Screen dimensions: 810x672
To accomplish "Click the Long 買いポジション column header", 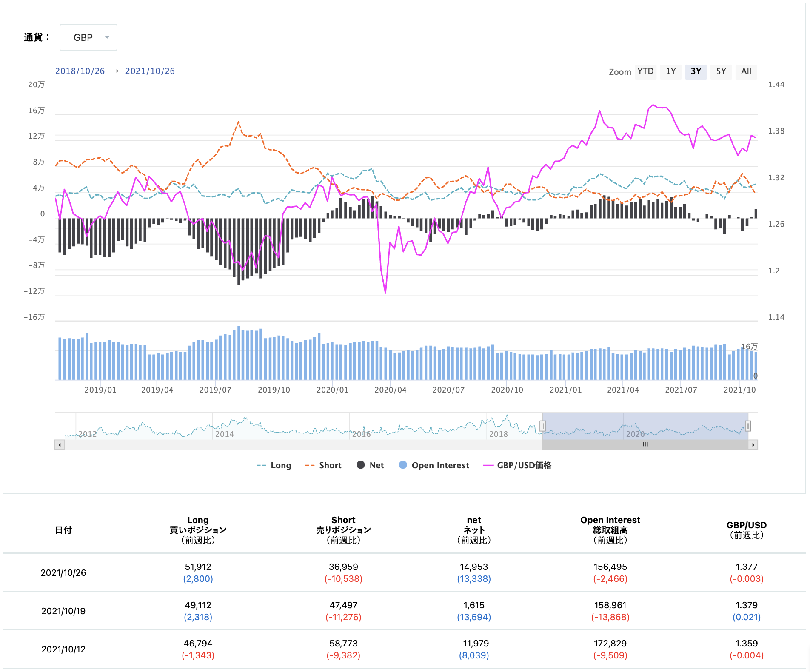I will point(198,530).
